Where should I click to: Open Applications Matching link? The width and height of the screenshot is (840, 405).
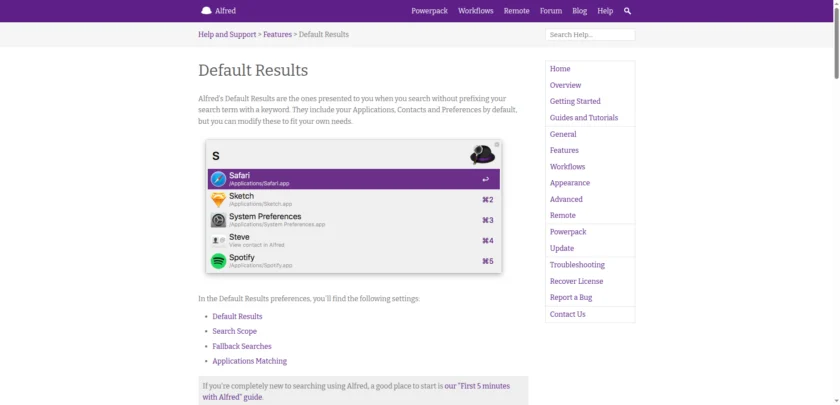[x=249, y=361]
